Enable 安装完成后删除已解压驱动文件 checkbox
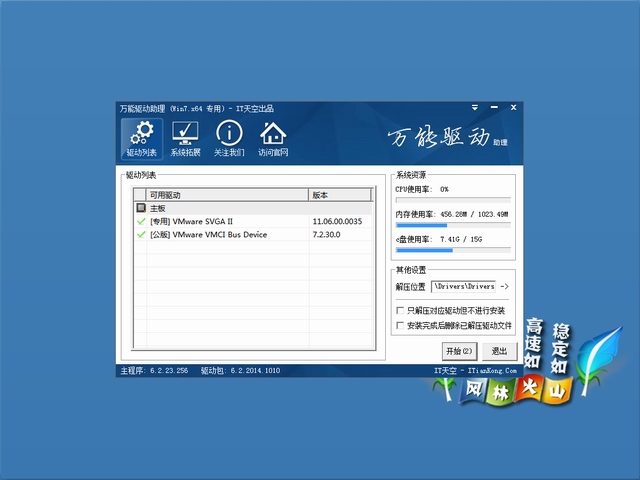 tap(400, 325)
